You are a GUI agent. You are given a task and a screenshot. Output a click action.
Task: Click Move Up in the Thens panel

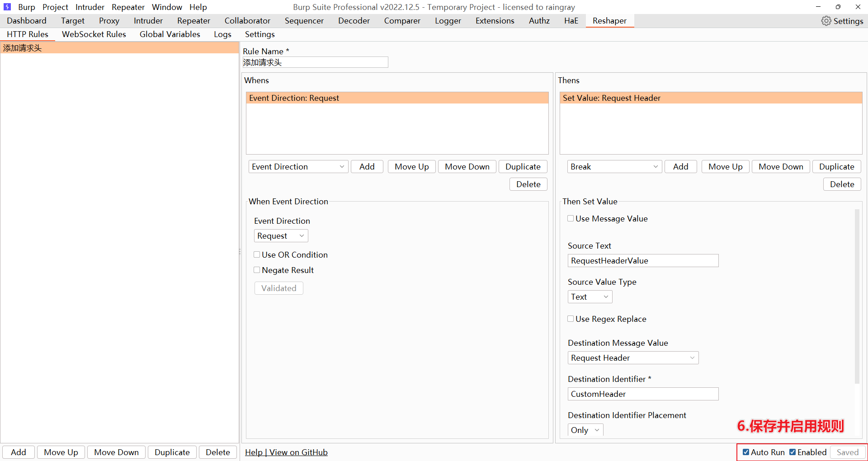(726, 167)
